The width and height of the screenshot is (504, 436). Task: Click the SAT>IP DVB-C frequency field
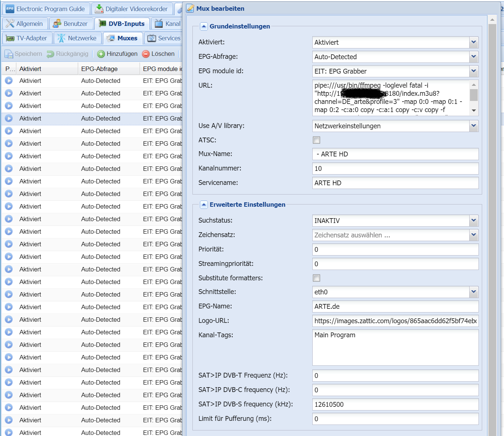coord(396,390)
